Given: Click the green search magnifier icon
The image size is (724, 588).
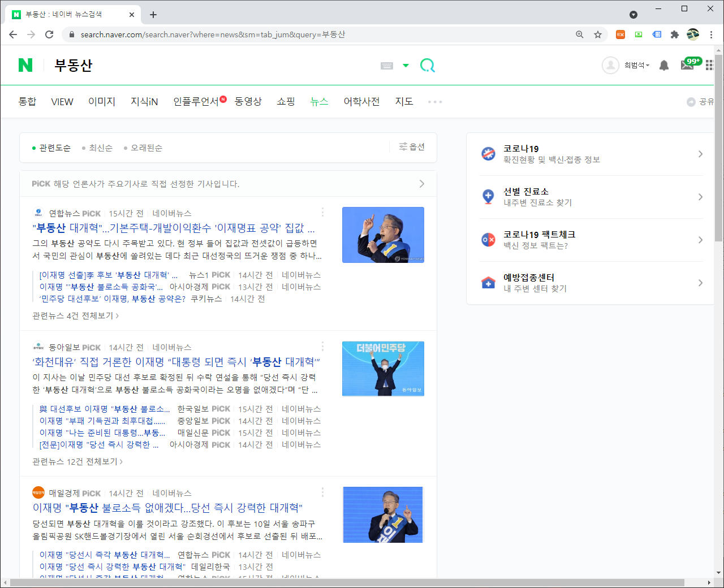Looking at the screenshot, I should [428, 66].
